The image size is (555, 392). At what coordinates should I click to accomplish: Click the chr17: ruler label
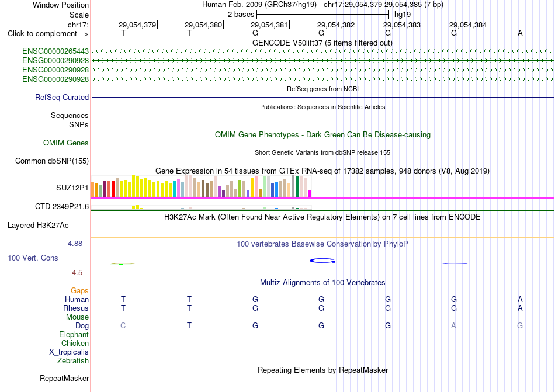click(78, 25)
